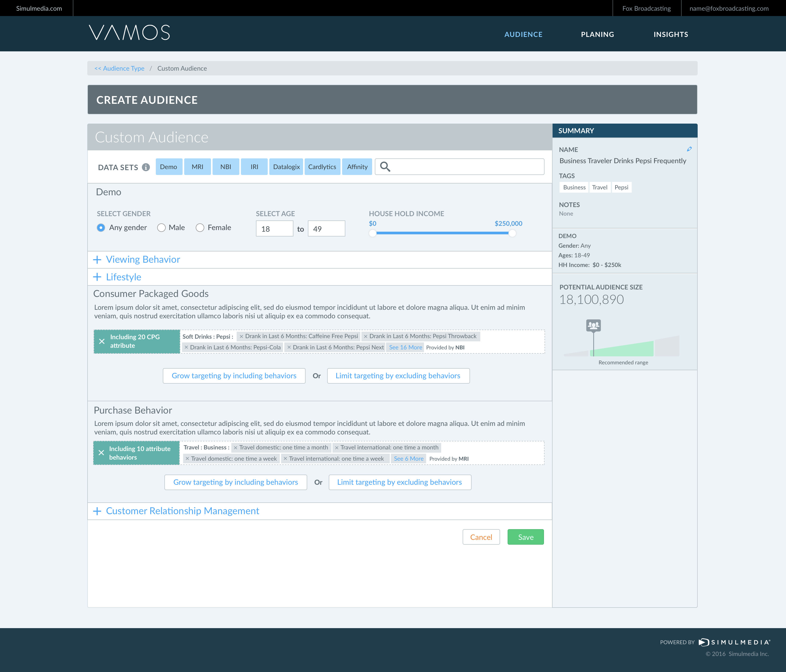Click the 'Custom Audience' breadcrumb text

[x=182, y=68]
